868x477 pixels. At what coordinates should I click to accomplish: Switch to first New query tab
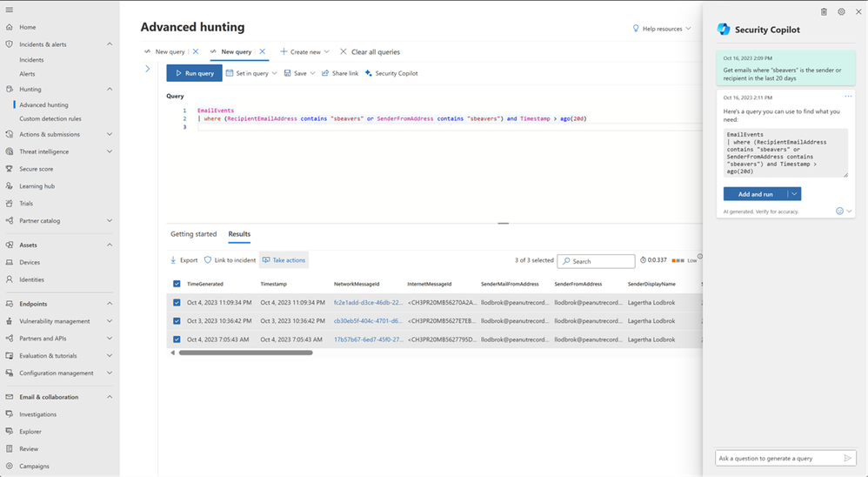click(170, 51)
